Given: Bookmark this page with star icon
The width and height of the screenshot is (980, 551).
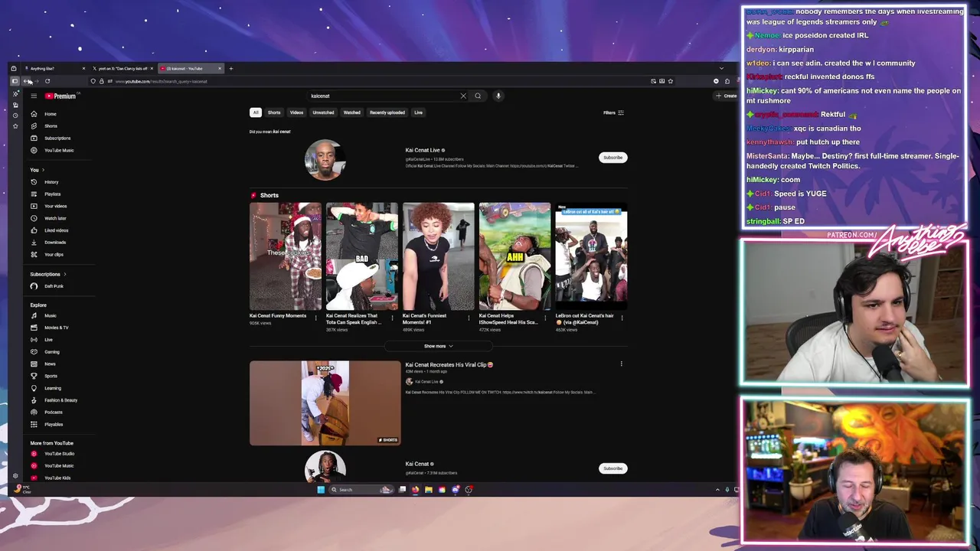Looking at the screenshot, I should coord(671,81).
